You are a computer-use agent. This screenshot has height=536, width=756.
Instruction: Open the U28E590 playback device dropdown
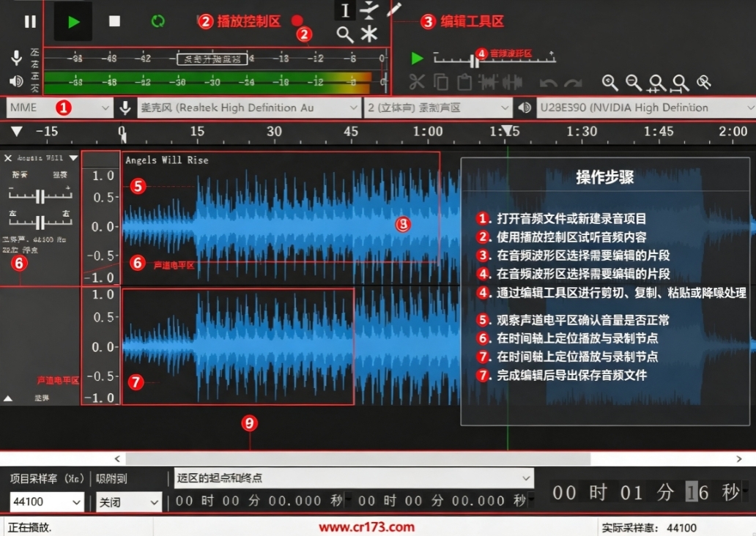coord(646,108)
